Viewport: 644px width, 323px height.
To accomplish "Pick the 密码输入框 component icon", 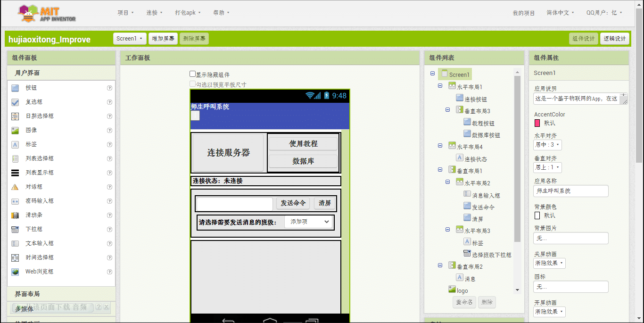I will (16, 200).
